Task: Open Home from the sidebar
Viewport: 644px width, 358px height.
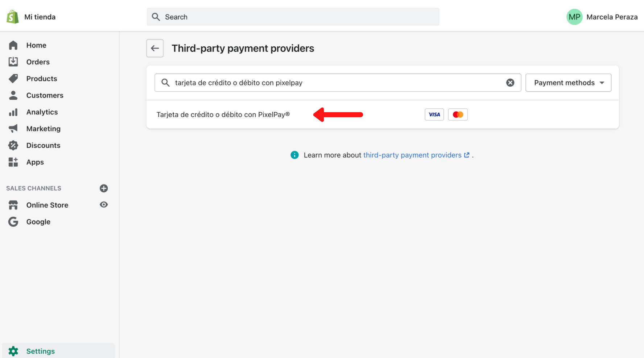Action: coord(36,45)
